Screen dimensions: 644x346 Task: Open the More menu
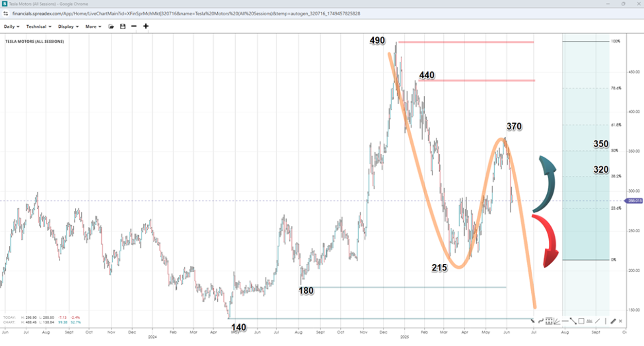point(93,26)
